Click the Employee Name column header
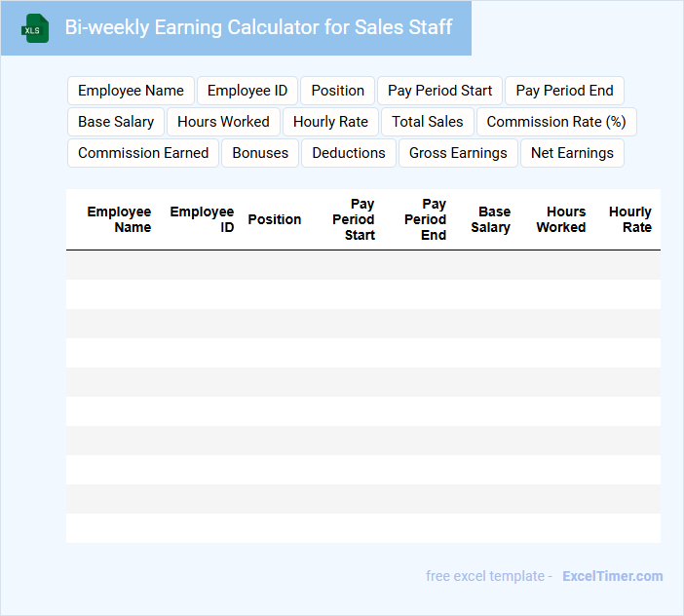Viewport: 684px width, 616px height. [119, 219]
